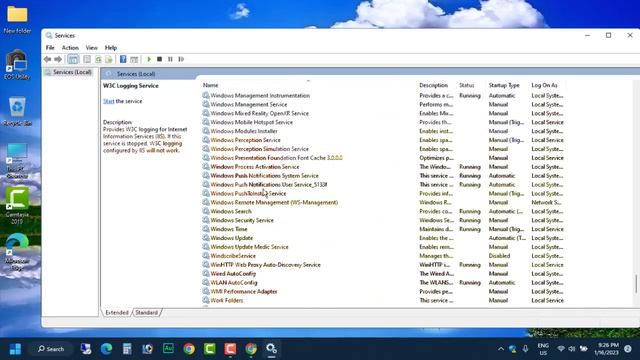Click the Forward arrow toolbar icon
Image resolution: width=640 pixels, height=360 pixels.
pos(58,59)
